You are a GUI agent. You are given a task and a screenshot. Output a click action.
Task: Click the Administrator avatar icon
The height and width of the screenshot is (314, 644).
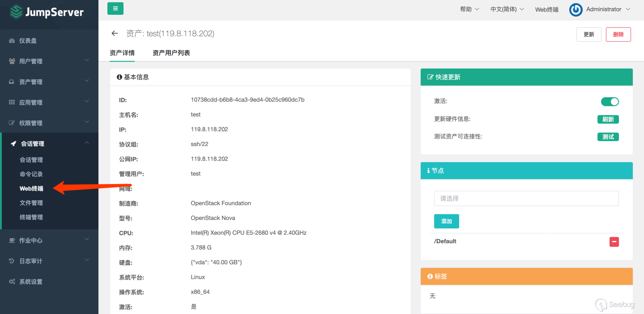(x=576, y=10)
